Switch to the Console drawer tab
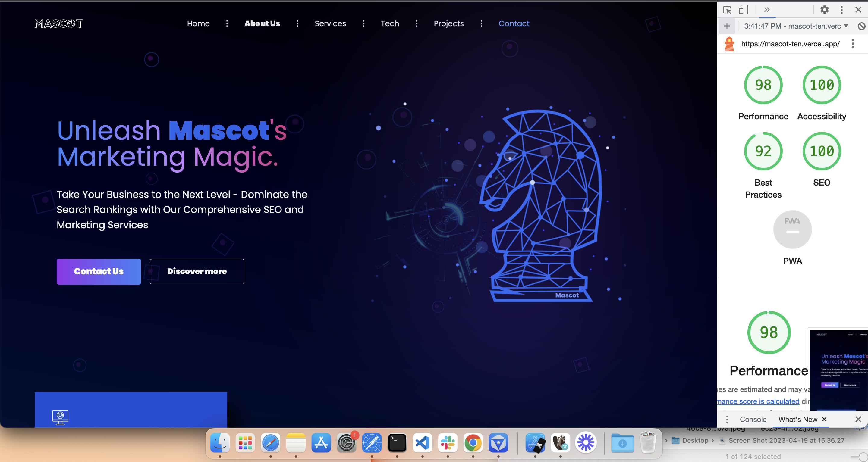Image resolution: width=868 pixels, height=462 pixels. click(753, 419)
